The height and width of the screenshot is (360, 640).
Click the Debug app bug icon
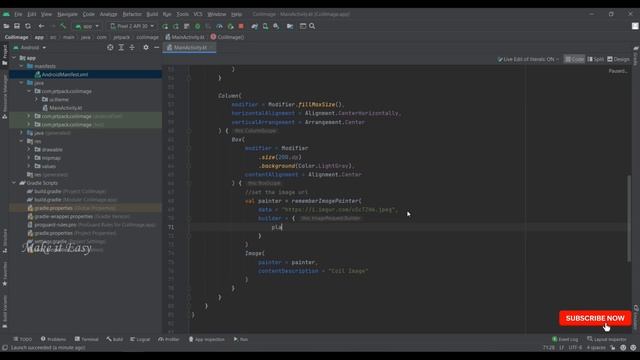coord(198,26)
